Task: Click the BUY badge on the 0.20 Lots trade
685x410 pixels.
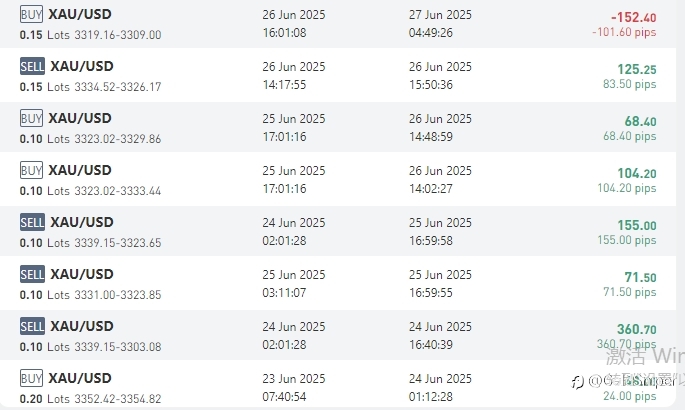Action: tap(31, 378)
